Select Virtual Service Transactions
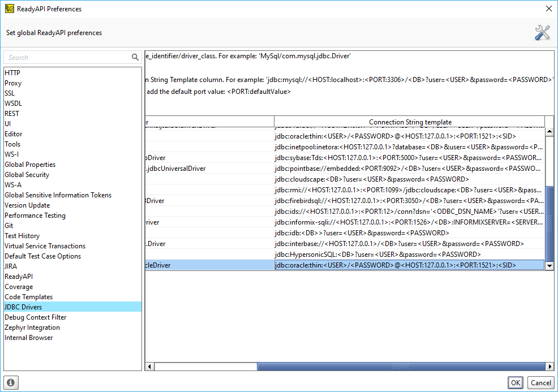 pos(72,246)
